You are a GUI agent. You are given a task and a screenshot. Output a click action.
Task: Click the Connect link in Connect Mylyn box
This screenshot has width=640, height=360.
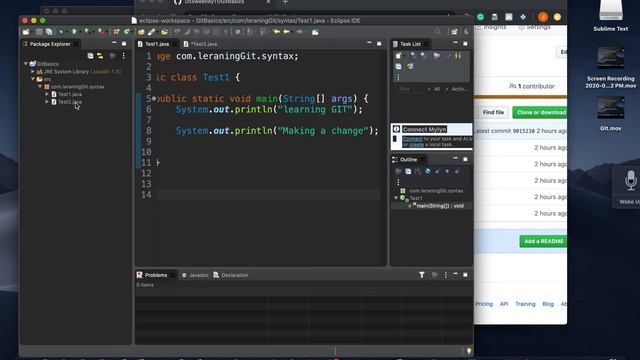click(412, 139)
